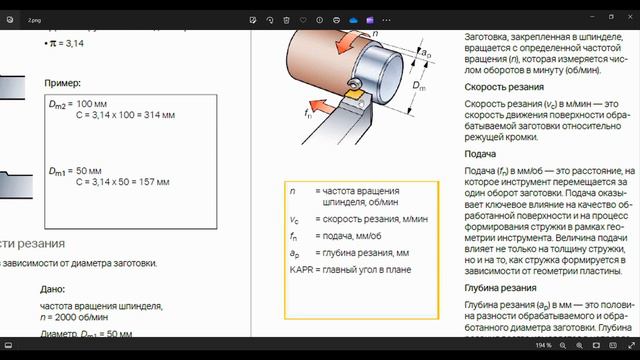The image size is (640, 360).
Task: Click the 2.png file name
Action: (35, 20)
